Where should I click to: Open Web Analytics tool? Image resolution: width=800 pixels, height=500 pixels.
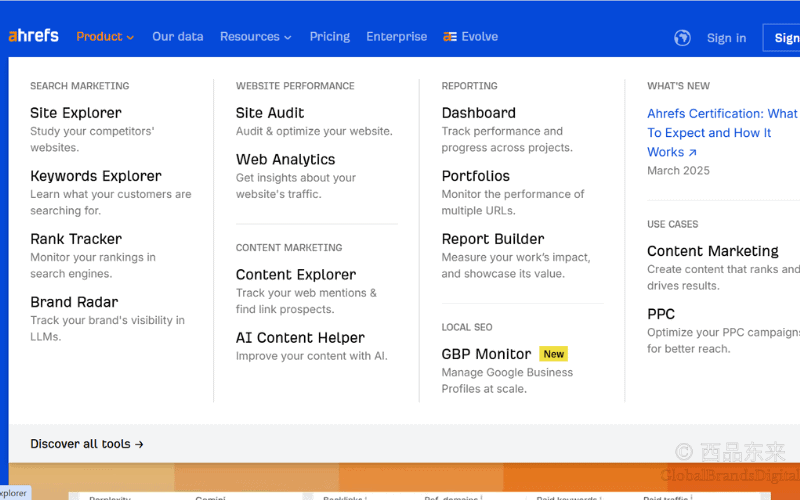[x=285, y=160]
